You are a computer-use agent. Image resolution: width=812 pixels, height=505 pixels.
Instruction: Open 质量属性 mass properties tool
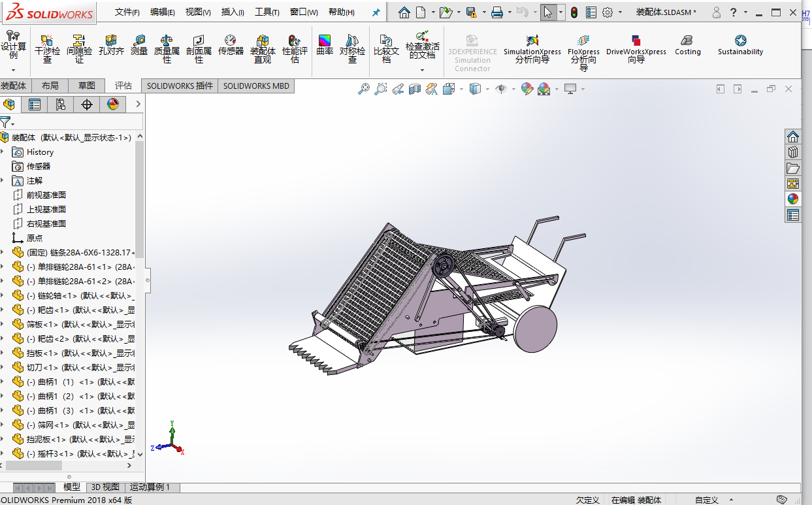[x=167, y=49]
